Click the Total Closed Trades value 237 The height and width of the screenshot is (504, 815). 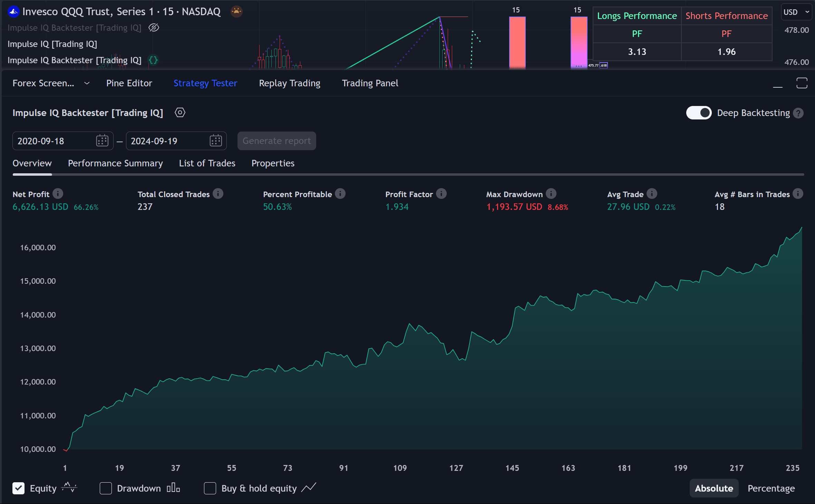(145, 207)
